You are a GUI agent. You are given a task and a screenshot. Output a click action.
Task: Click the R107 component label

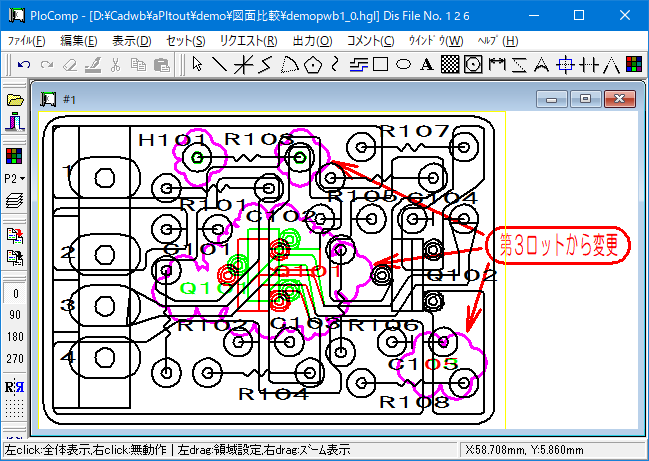(x=414, y=132)
